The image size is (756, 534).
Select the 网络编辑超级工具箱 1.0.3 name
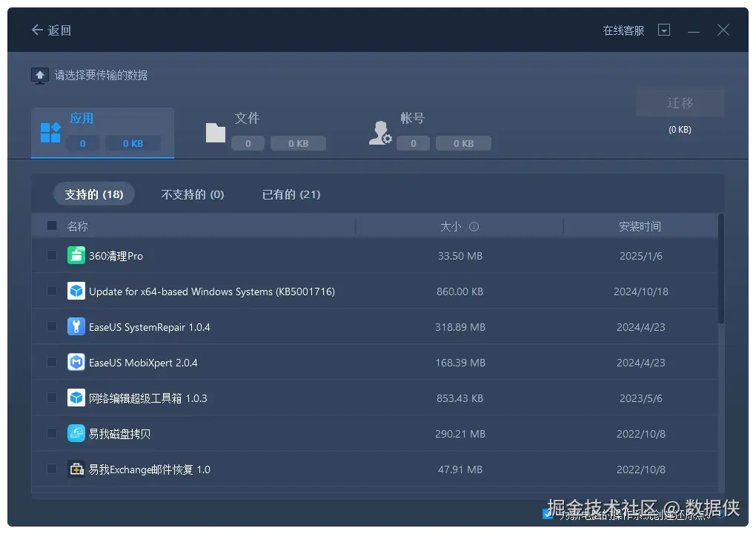[x=148, y=398]
